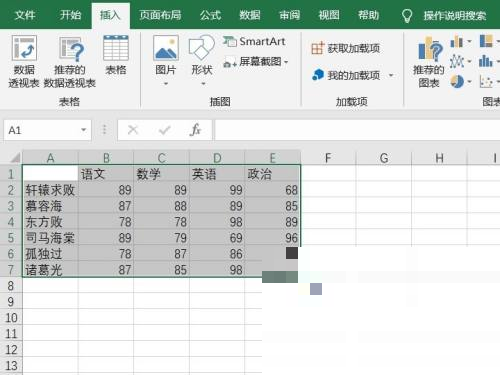Viewport: 500px width, 375px height.
Task: Click the Pictures (图片) icon
Action: pos(166,48)
